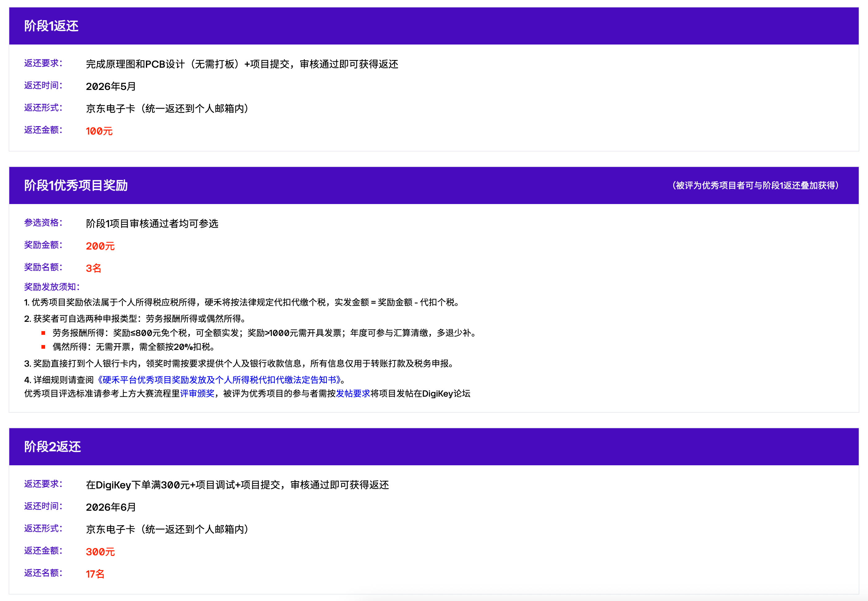Click the red bullet before 偶然所得
The image size is (868, 601).
pyautogui.click(x=43, y=347)
